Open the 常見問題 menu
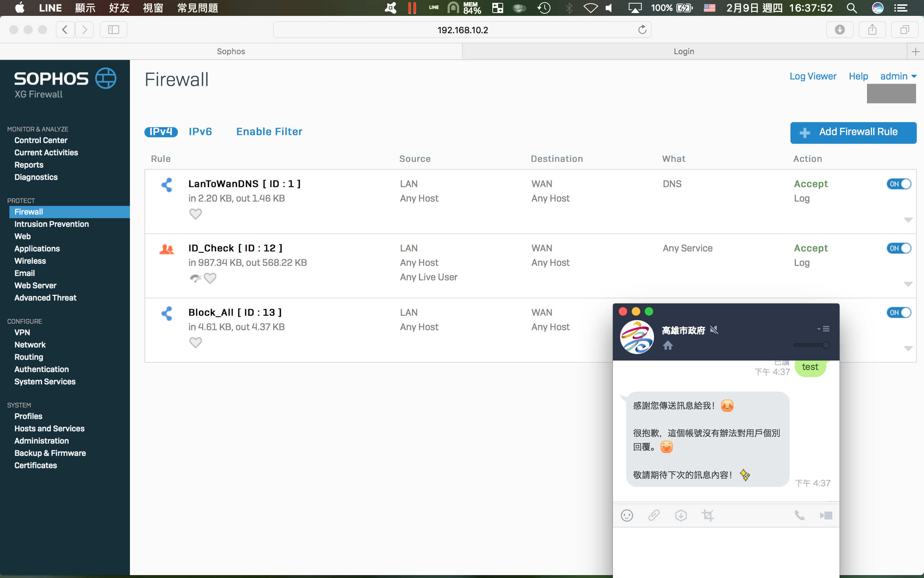Image resolution: width=924 pixels, height=578 pixels. click(198, 8)
